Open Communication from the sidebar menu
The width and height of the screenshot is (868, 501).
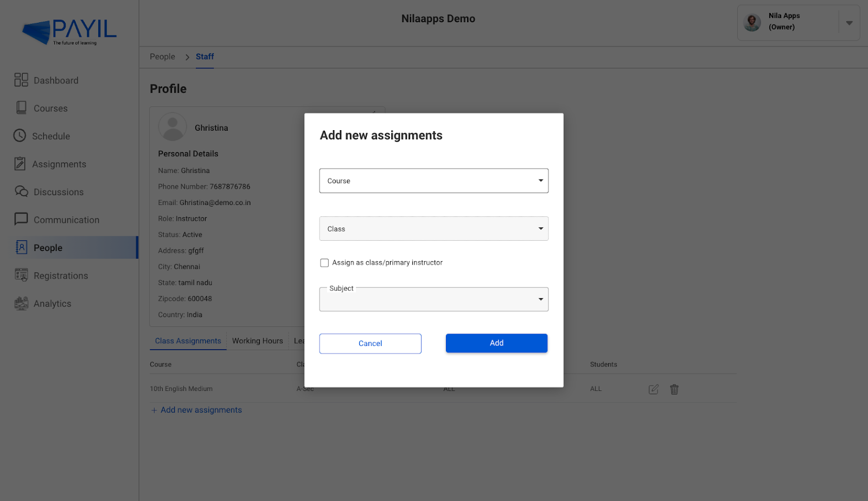click(x=67, y=220)
